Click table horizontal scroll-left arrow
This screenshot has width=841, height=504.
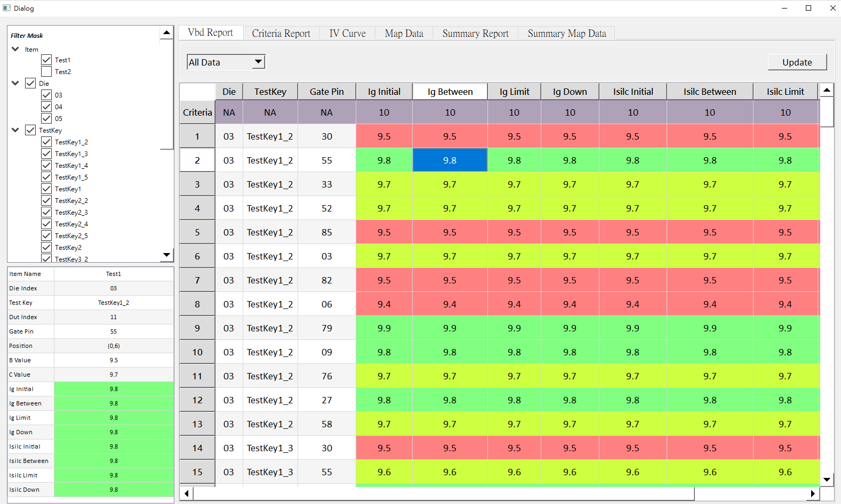pyautogui.click(x=187, y=493)
